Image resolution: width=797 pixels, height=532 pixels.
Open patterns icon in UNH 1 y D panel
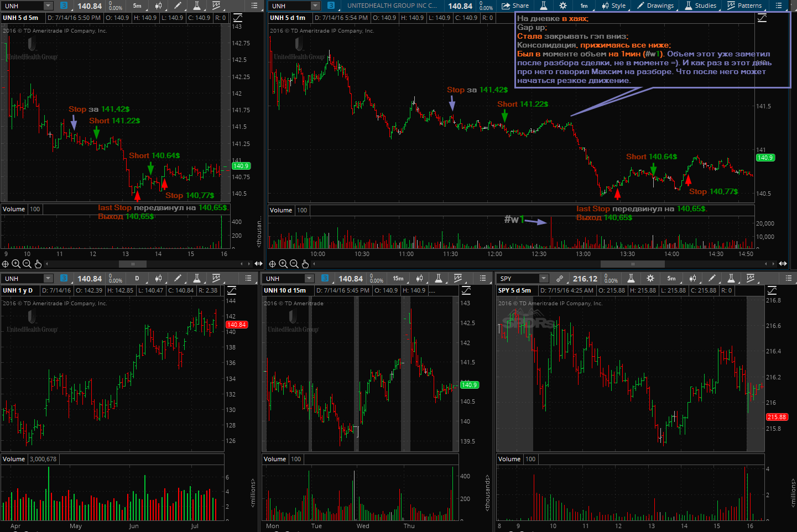[216, 278]
